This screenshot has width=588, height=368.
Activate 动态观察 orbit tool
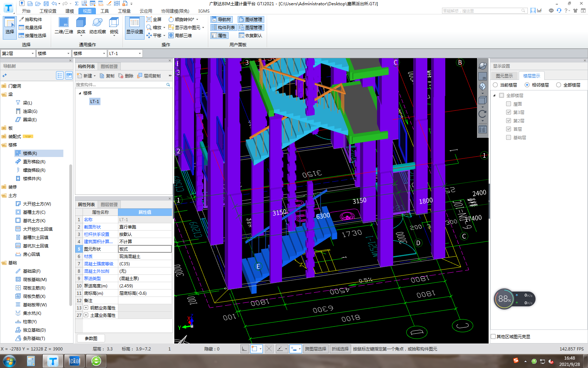pyautogui.click(x=97, y=26)
